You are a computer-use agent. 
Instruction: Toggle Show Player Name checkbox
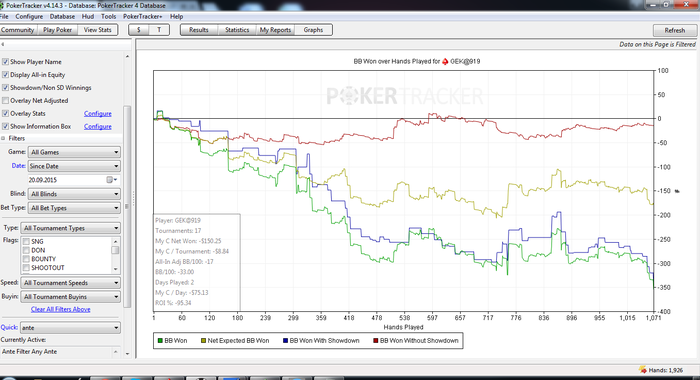coord(5,62)
